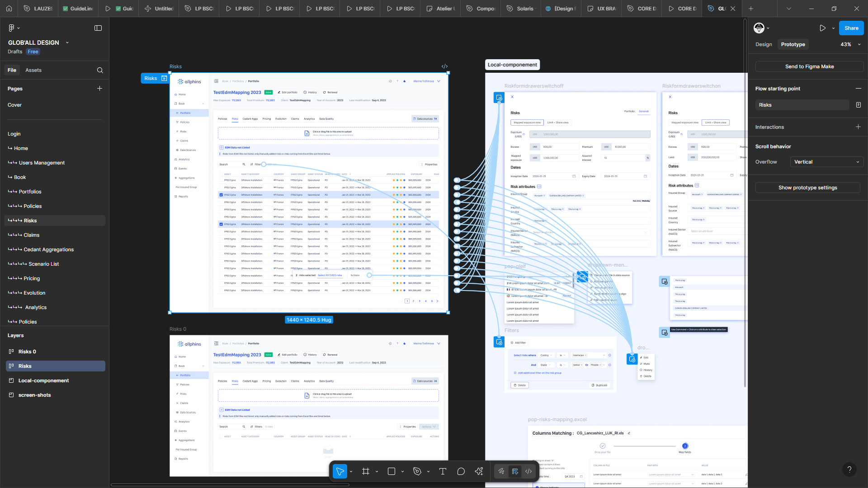Screen dimensions: 868x488
Task: Click Show prototype settings button
Action: pyautogui.click(x=807, y=188)
